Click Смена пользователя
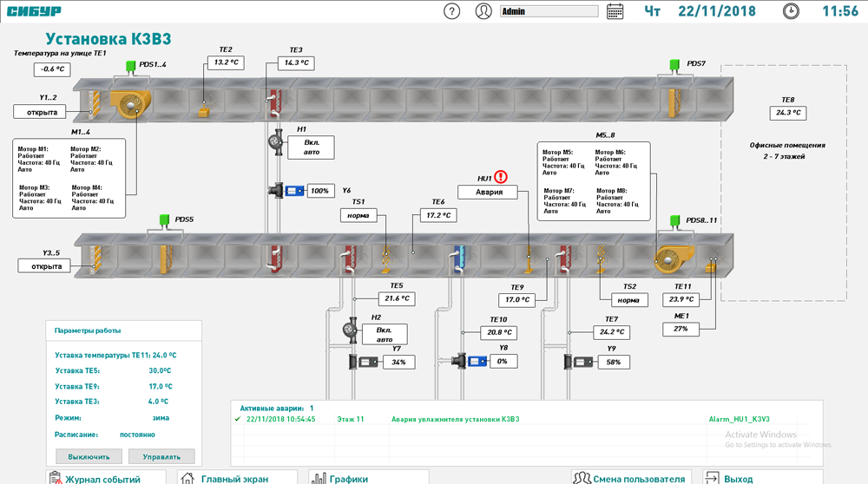Image resolution: width=868 pixels, height=484 pixels. [x=631, y=477]
